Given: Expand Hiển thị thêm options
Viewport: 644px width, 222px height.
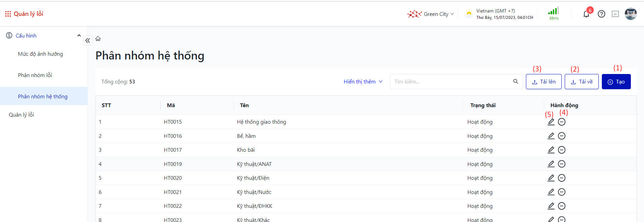Looking at the screenshot, I should (x=363, y=82).
